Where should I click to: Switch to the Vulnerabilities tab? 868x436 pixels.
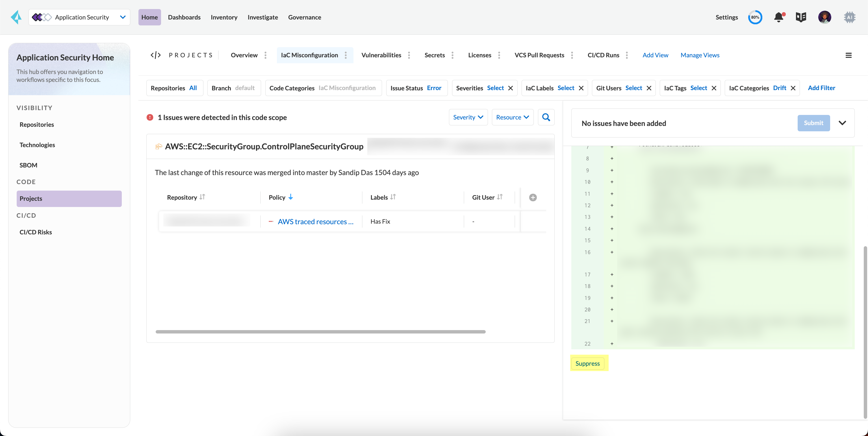coord(381,55)
